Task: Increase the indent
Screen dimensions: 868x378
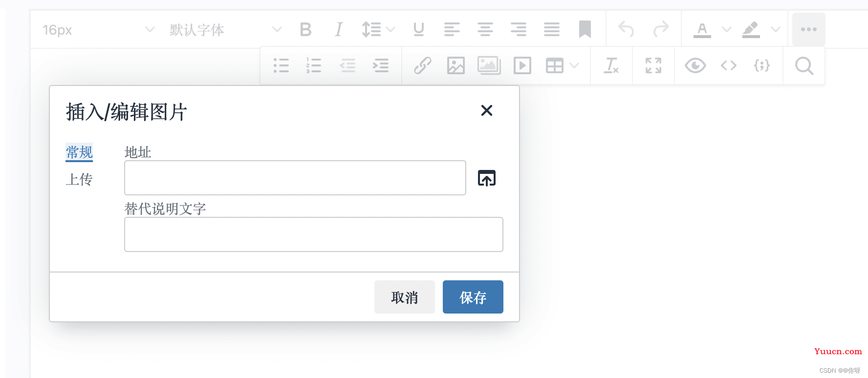Action: (x=381, y=65)
